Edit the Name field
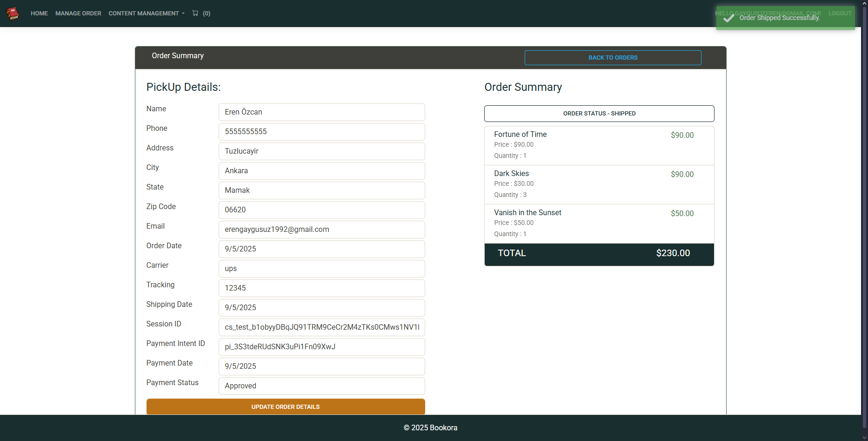868x441 pixels. click(322, 112)
